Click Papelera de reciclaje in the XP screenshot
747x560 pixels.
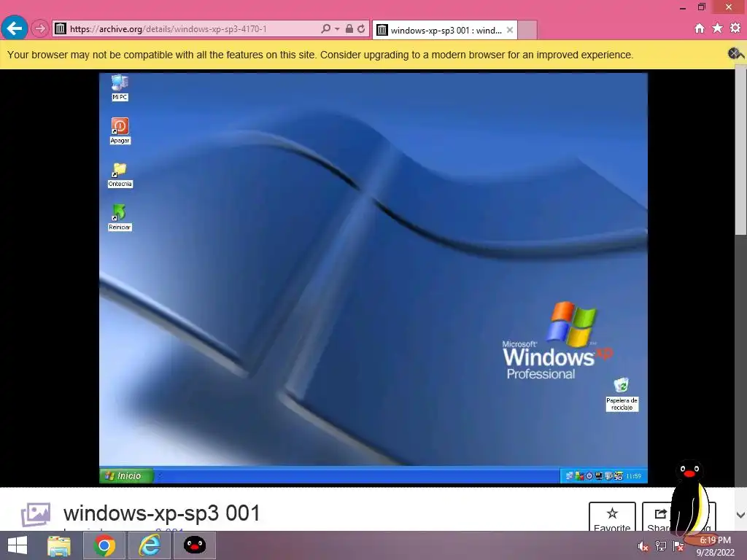point(622,394)
